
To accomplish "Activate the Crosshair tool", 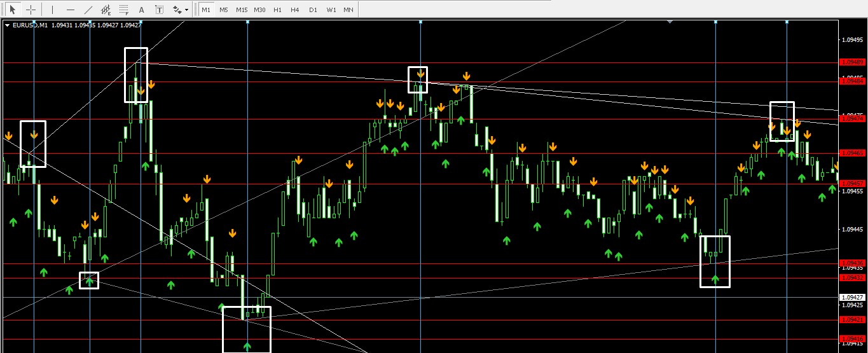I will [x=30, y=10].
